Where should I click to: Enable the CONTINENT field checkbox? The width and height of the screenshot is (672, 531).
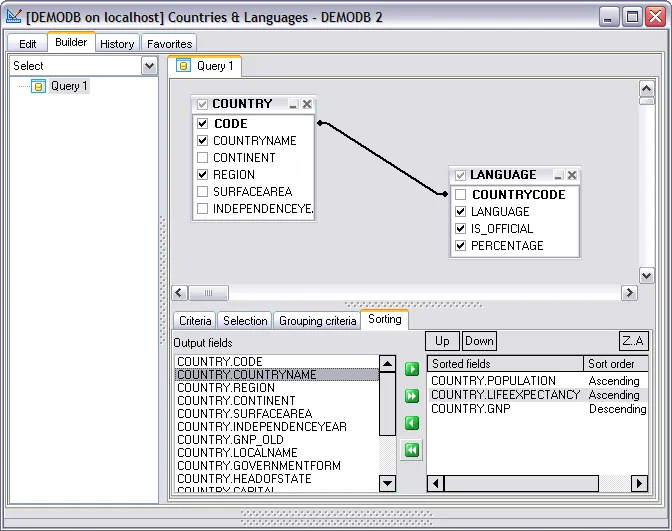pyautogui.click(x=203, y=158)
